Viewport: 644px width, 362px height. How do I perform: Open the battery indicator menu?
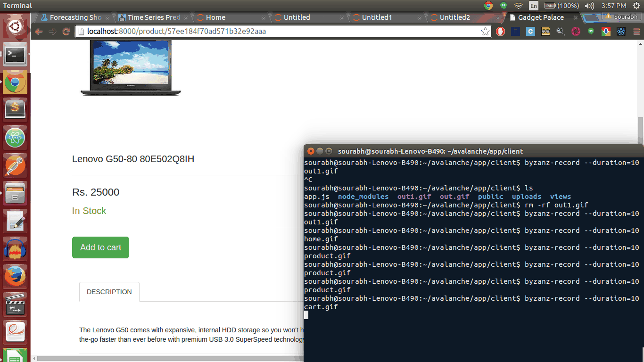[562, 6]
